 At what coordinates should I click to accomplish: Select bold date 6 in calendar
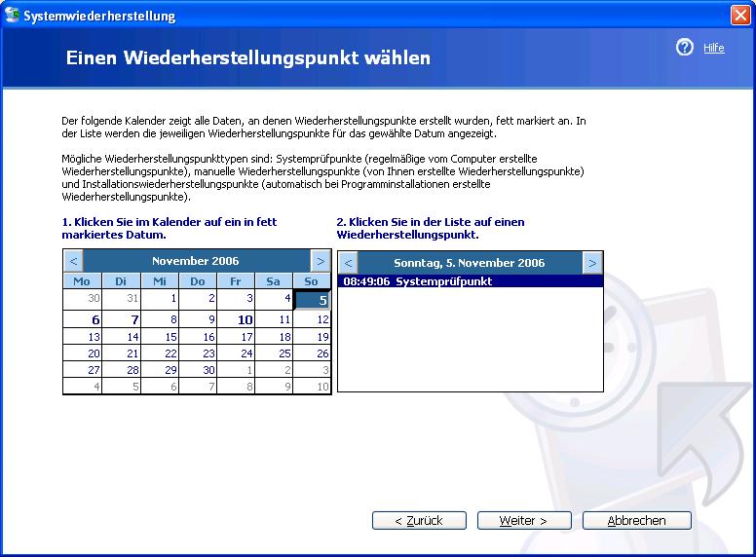coord(83,319)
